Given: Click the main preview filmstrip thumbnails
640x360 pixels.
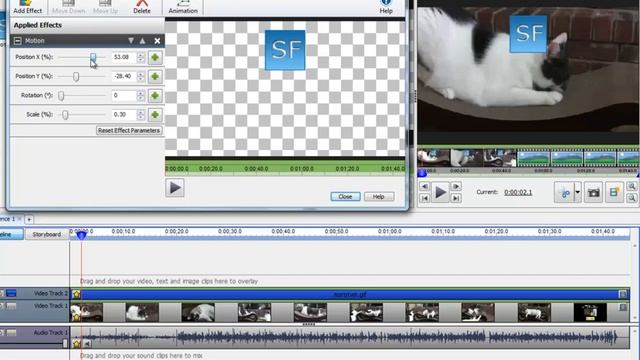Looking at the screenshot, I should (x=528, y=158).
